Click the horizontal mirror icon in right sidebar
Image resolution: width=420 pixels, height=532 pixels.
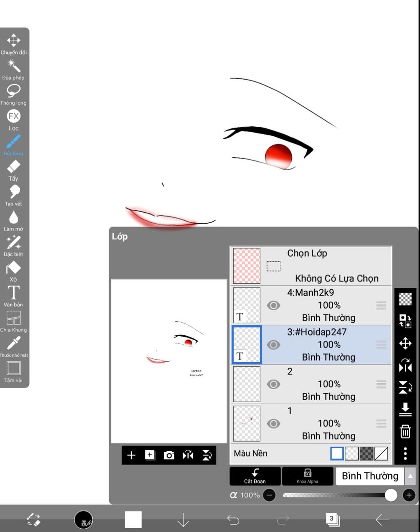[405, 365]
